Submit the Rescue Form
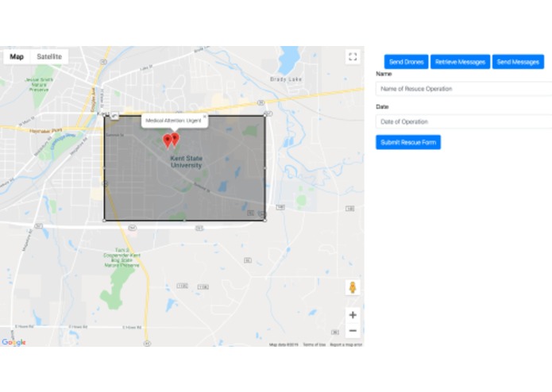Image resolution: width=552 pixels, height=392 pixels. click(408, 142)
